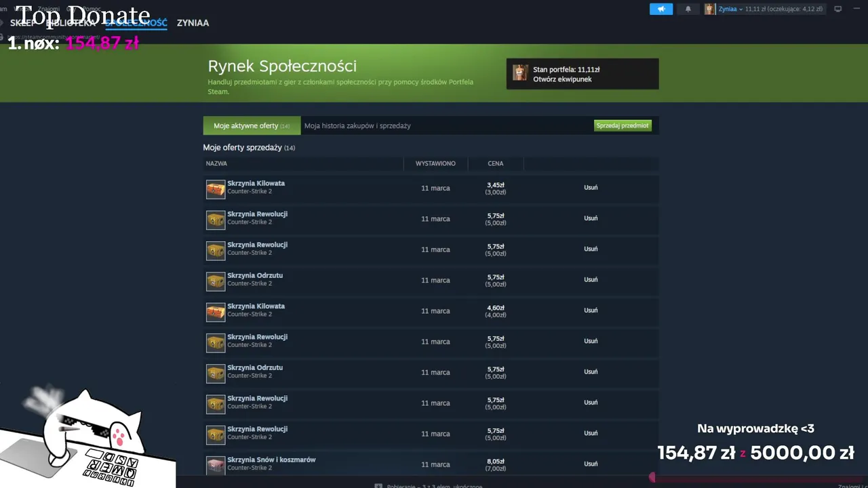This screenshot has height=488, width=868.
Task: Sort listings by the WYSTAWIONO column
Action: point(435,163)
